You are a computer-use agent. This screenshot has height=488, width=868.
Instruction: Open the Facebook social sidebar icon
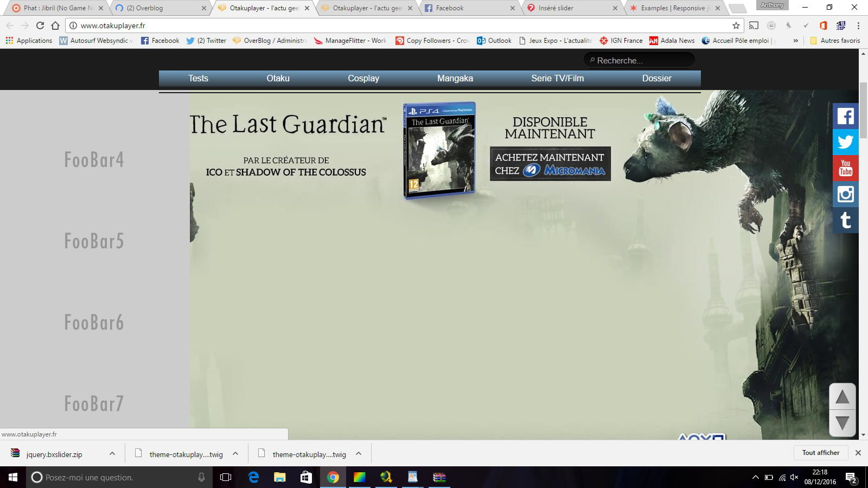(x=845, y=116)
